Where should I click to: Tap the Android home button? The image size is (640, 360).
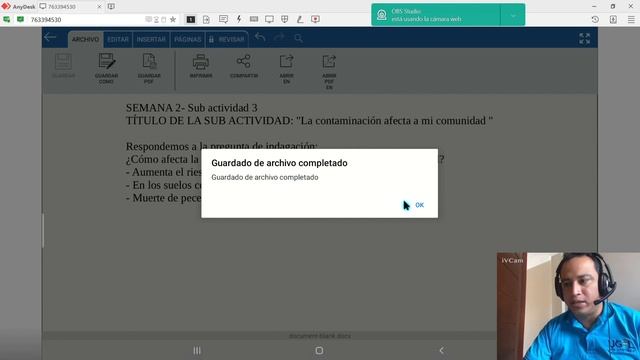click(319, 350)
